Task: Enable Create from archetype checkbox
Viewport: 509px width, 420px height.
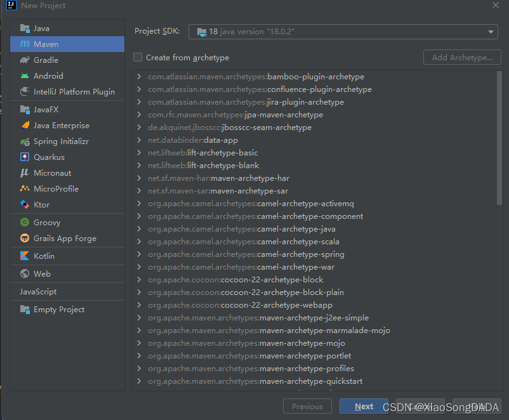Action: 138,58
